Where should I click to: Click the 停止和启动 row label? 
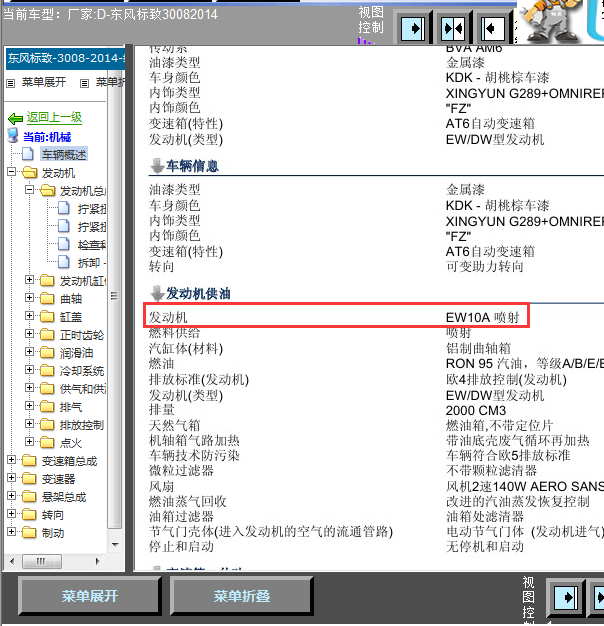[x=181, y=547]
